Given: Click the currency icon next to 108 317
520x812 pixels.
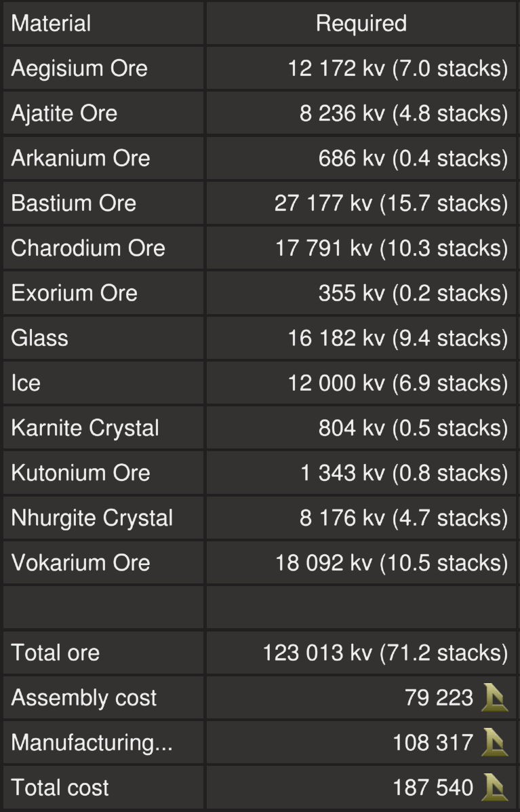Looking at the screenshot, I should coord(494,743).
